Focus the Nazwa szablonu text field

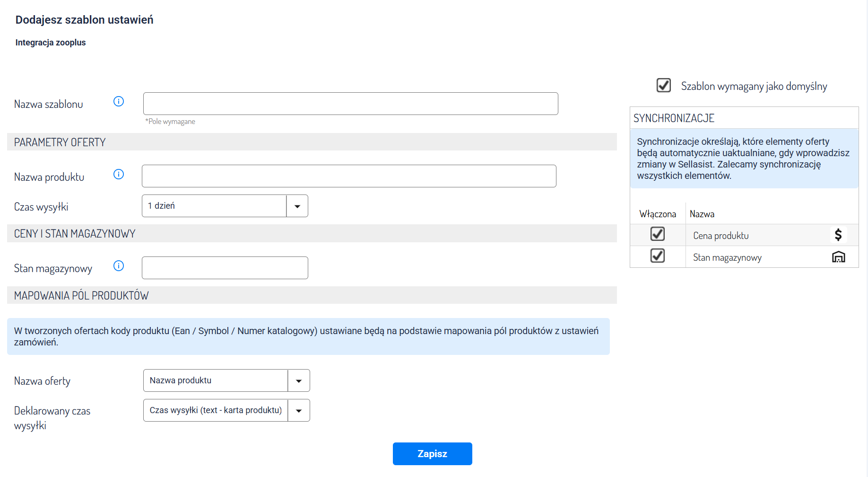click(350, 104)
